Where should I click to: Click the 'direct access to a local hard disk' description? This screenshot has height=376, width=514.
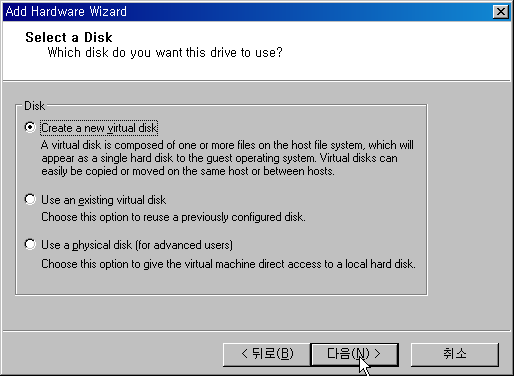point(228,264)
